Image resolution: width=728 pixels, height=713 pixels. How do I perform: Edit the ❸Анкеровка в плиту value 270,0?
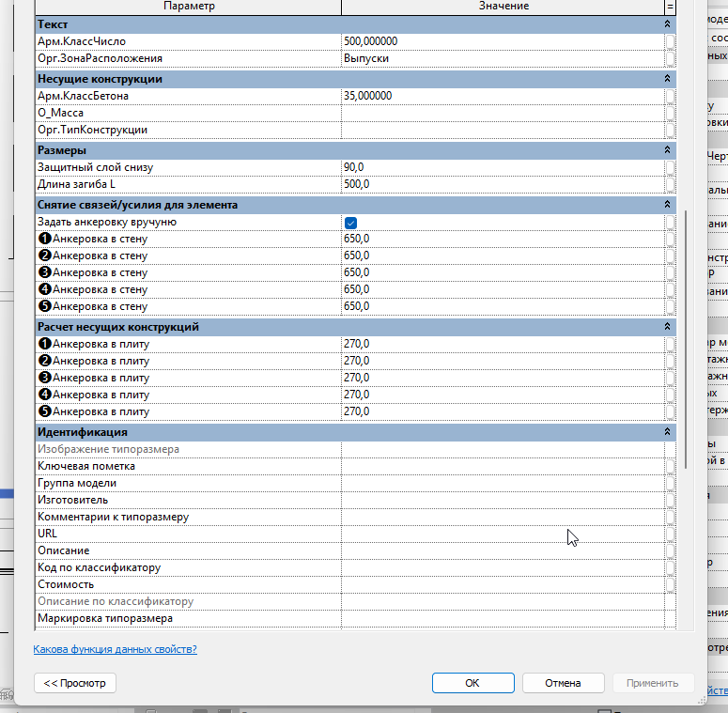pyautogui.click(x=503, y=378)
